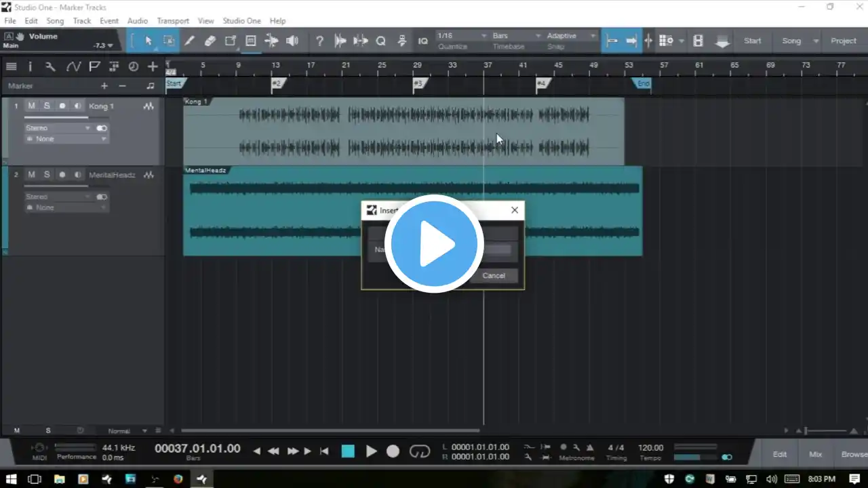
Task: Switch to the Project page
Action: click(844, 41)
